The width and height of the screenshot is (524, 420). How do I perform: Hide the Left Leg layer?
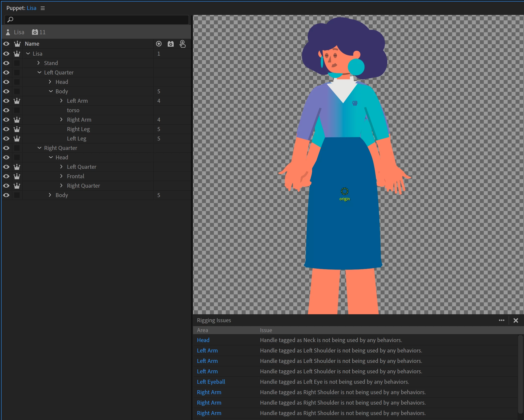(x=6, y=139)
